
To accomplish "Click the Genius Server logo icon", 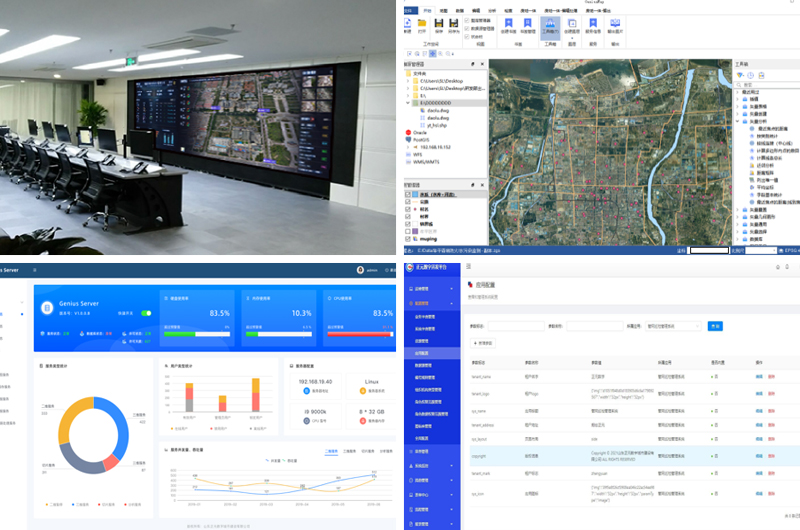I will coord(47,308).
